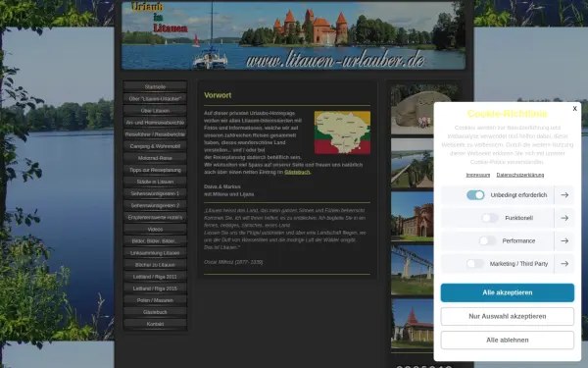
Task: Open Sehenswürdigkeiten 1 menu item
Action: (x=155, y=193)
